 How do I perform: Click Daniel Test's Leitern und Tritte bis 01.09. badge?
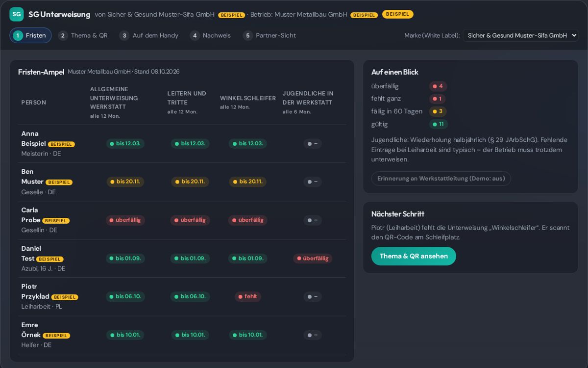pyautogui.click(x=190, y=258)
